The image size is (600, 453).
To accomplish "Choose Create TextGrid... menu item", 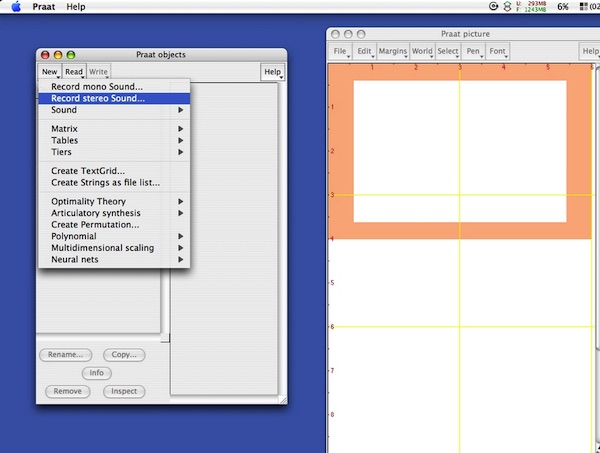I will [94, 171].
